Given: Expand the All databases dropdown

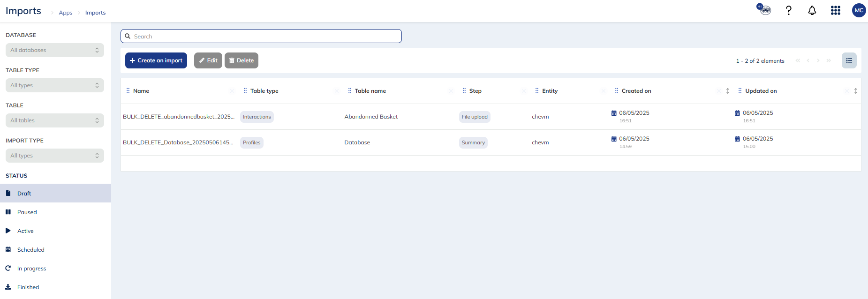Looking at the screenshot, I should 55,50.
